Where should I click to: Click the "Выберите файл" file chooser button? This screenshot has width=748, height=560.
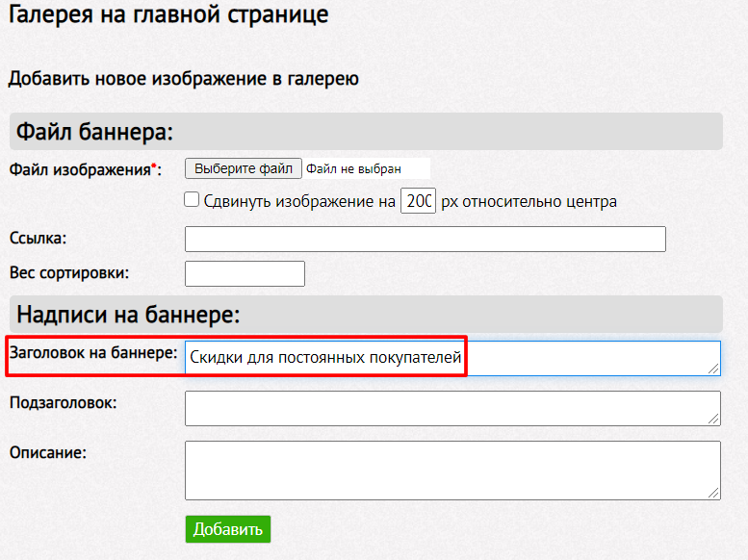click(x=244, y=168)
